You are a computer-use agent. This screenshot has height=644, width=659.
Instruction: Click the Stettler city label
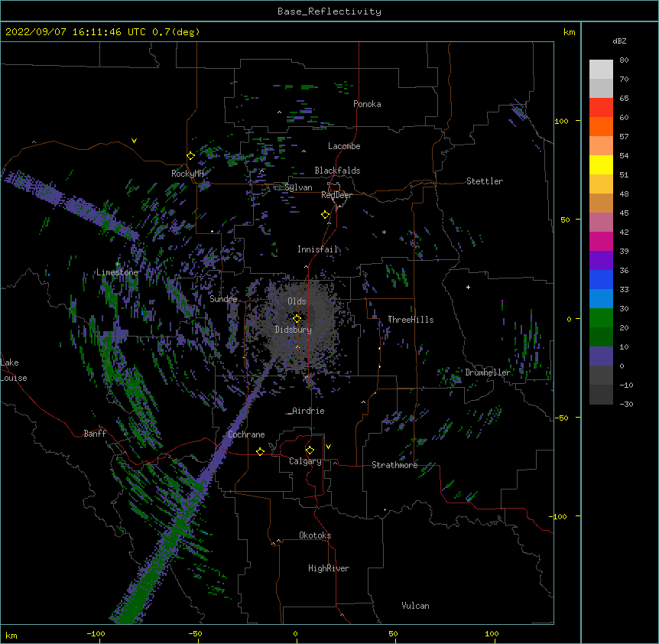point(485,181)
